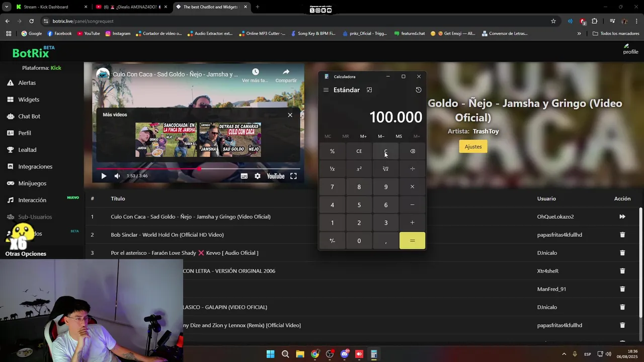Open calculator navigation hamburger menu
Image resolution: width=644 pixels, height=362 pixels.
pyautogui.click(x=326, y=90)
